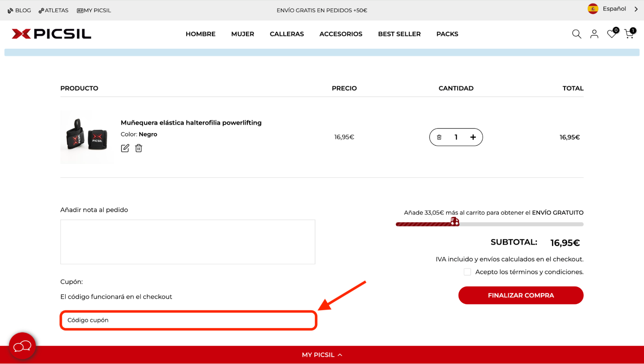Click the SUBTOTAL amount 16,95€
Screen dimensions: 644x364
[x=565, y=243]
